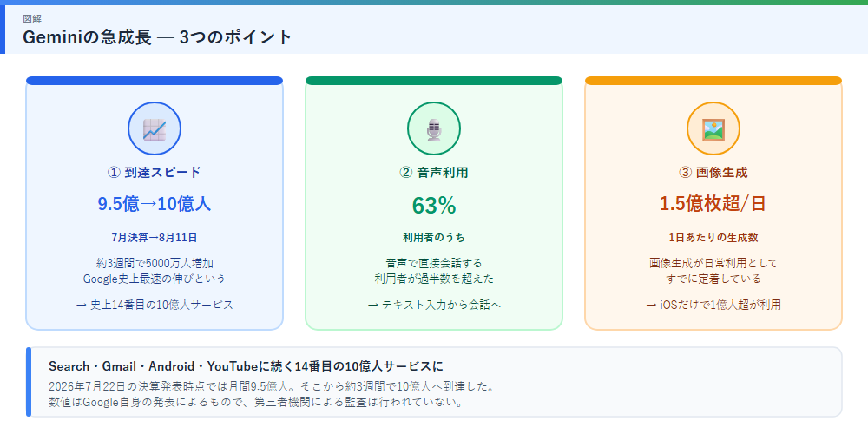Click the sentence starting '2026年7月22日の決算発表時点'
The height and width of the screenshot is (434, 868).
pyautogui.click(x=271, y=386)
